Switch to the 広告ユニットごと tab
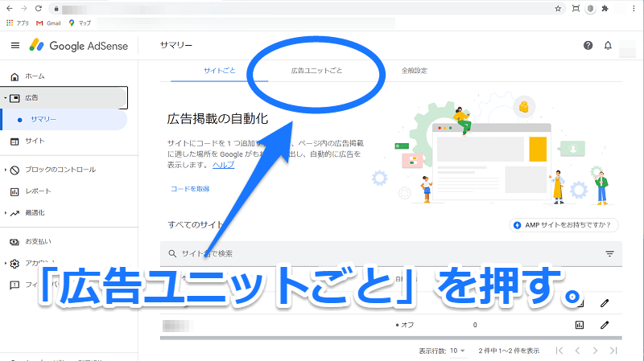 [x=316, y=71]
